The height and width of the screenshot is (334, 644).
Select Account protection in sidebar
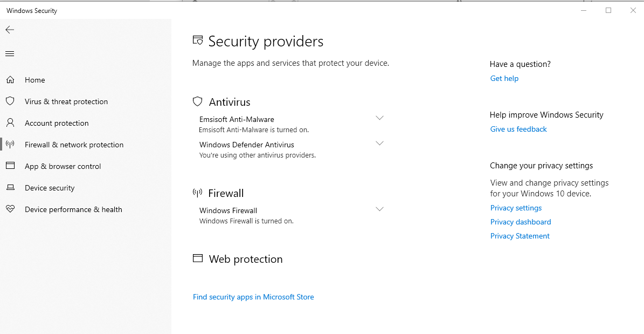57,123
